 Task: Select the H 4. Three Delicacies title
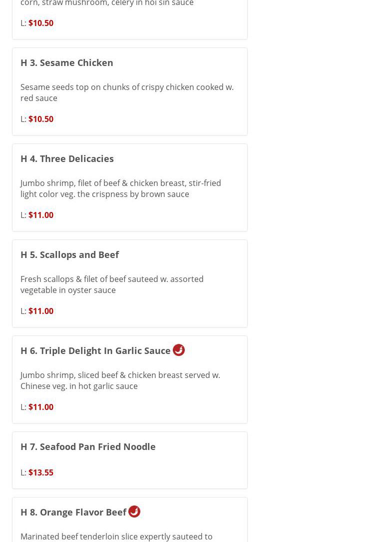67,158
